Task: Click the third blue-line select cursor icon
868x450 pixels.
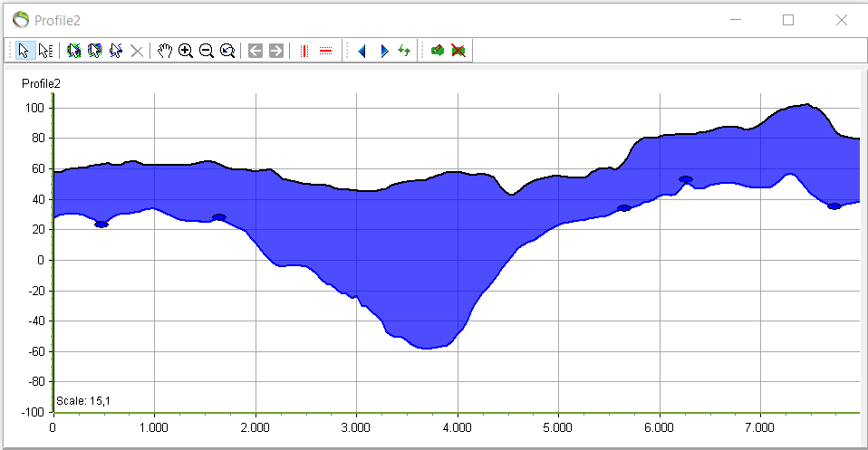Action: 116,51
